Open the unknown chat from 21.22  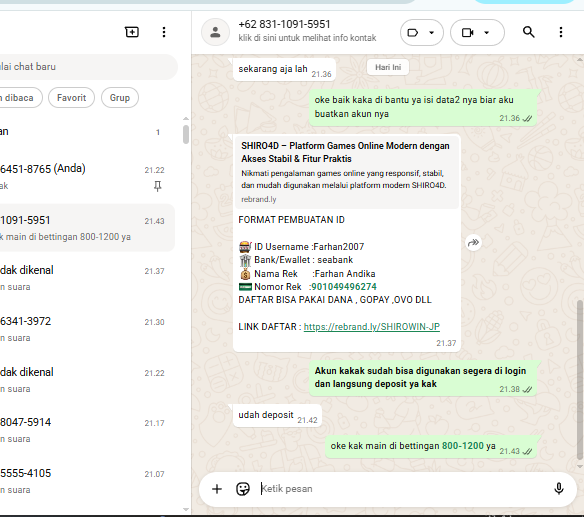coord(88,380)
